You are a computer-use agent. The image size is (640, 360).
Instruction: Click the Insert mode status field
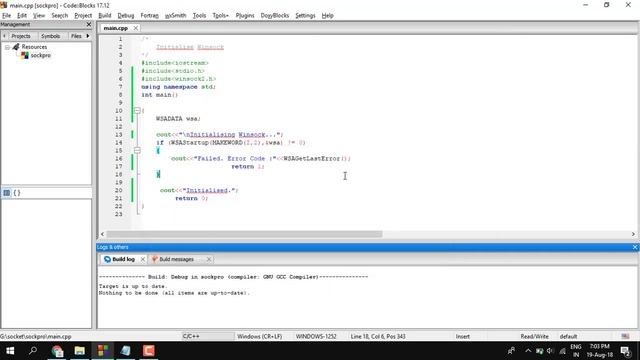pos(463,336)
